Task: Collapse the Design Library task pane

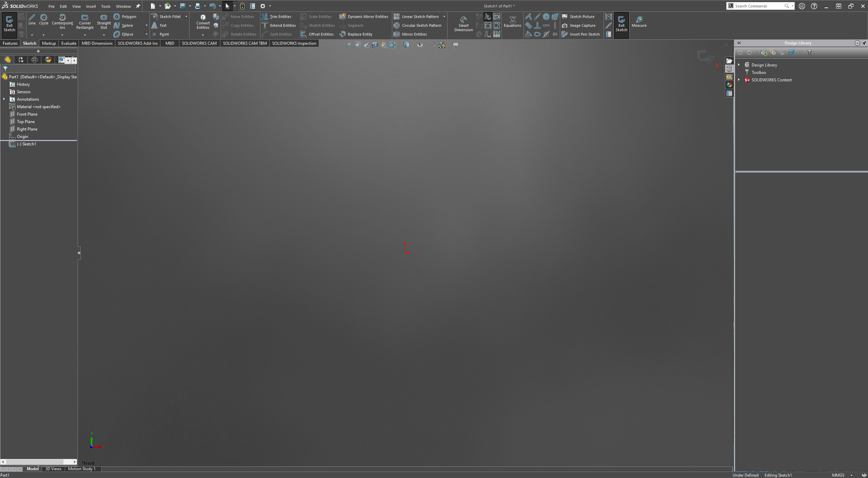Action: [739, 43]
